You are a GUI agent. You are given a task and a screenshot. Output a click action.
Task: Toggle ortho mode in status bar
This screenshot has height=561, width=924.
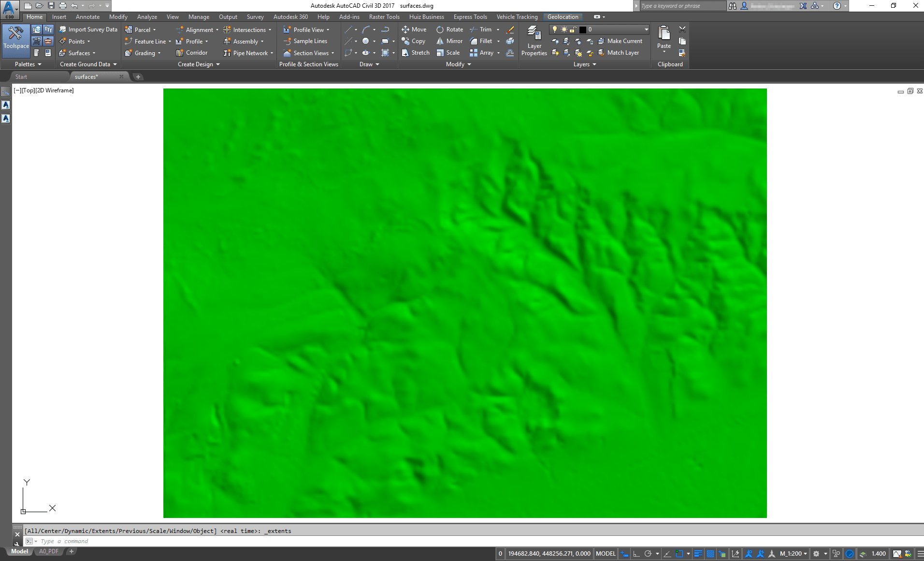(x=636, y=554)
